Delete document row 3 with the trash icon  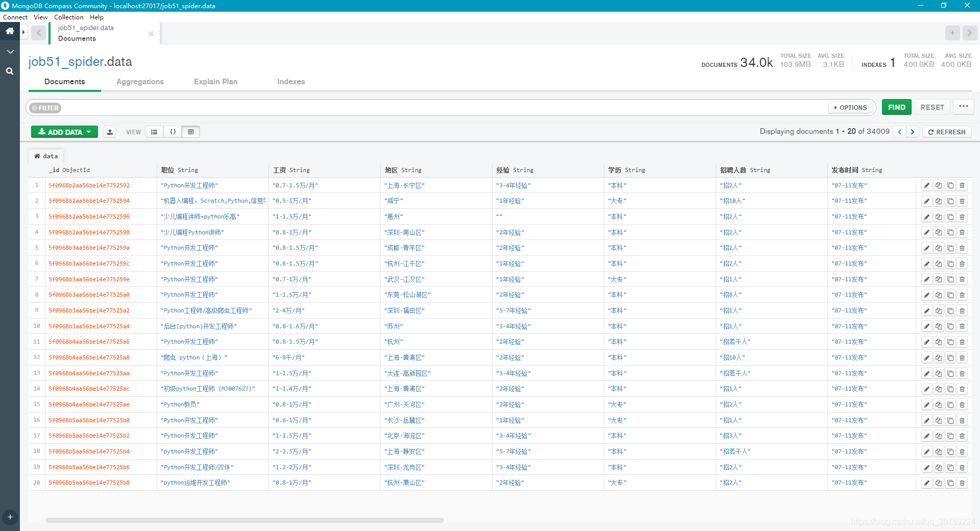click(962, 216)
